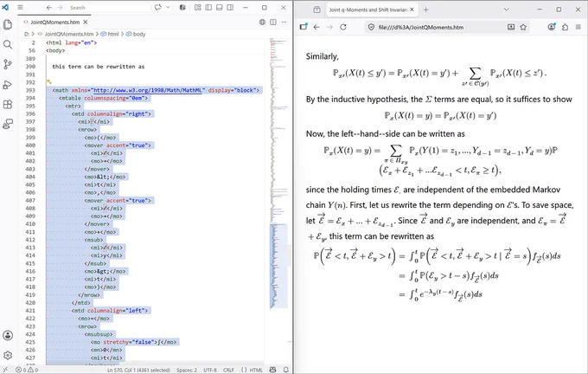
Task: Open the remote window status bar button
Action: click(5, 370)
